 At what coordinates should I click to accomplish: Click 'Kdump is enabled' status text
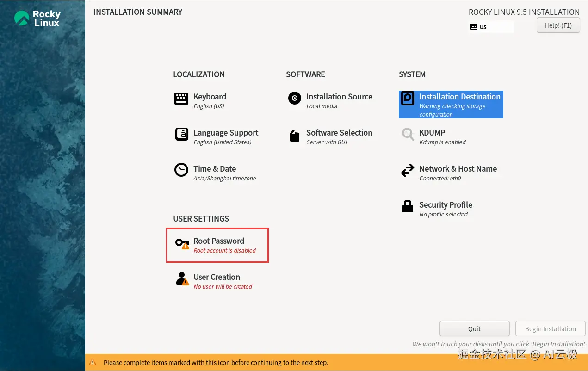click(x=442, y=142)
